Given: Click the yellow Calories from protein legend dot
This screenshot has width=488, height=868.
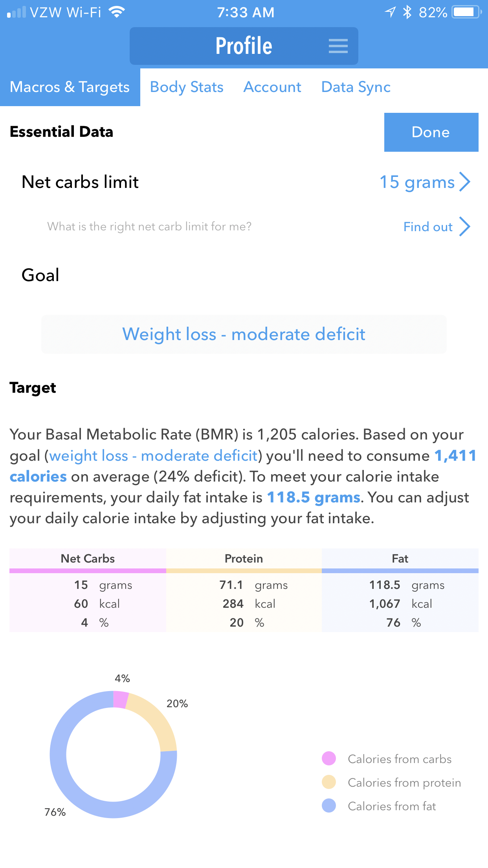Looking at the screenshot, I should 329,782.
